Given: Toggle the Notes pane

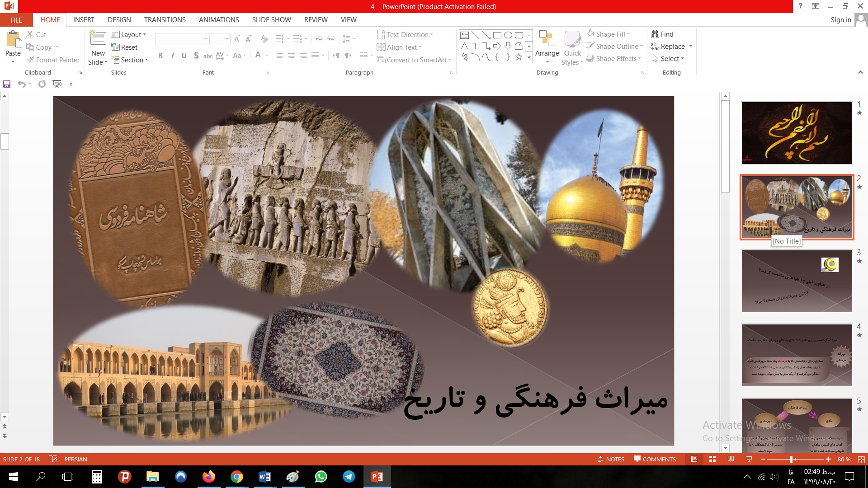Looking at the screenshot, I should point(611,459).
